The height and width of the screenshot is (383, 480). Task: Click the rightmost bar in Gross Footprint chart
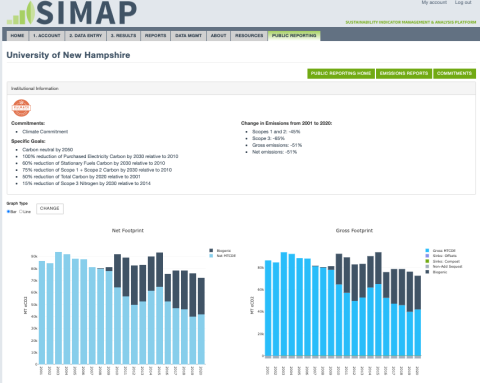(417, 316)
